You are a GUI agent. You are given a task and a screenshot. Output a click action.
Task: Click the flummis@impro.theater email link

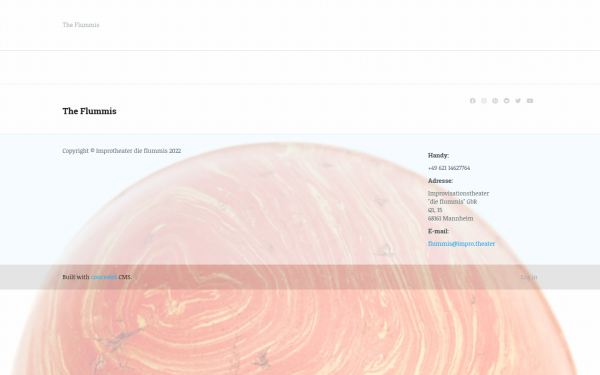(x=461, y=244)
